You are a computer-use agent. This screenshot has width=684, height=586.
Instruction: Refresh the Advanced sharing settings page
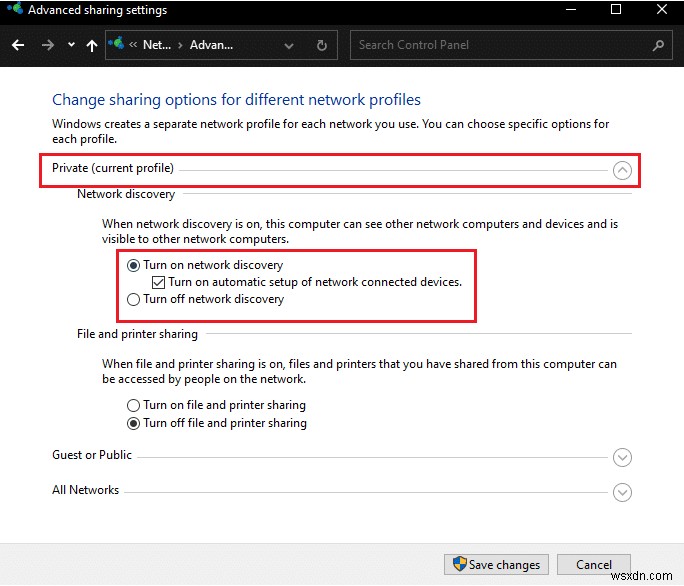[321, 45]
